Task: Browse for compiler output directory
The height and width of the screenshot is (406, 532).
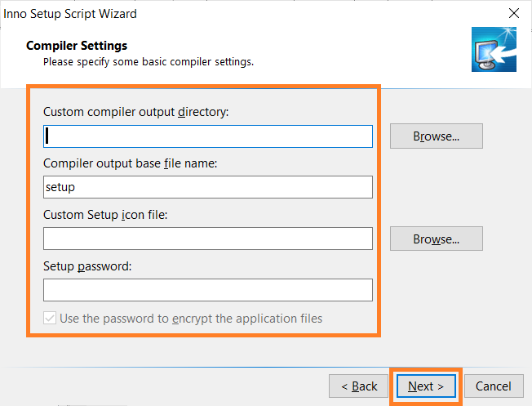Action: click(x=436, y=136)
